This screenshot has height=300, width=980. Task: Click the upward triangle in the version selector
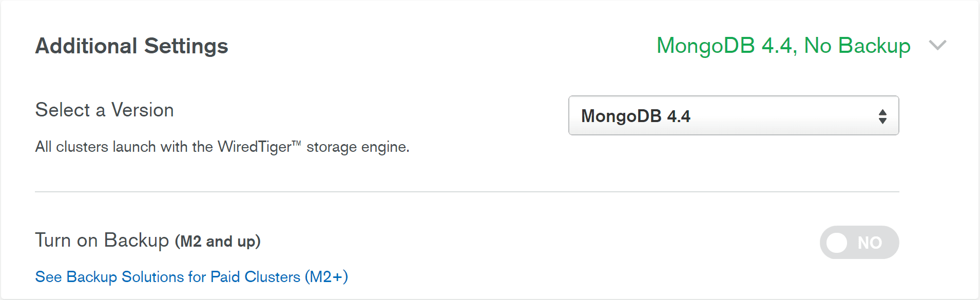tap(882, 112)
